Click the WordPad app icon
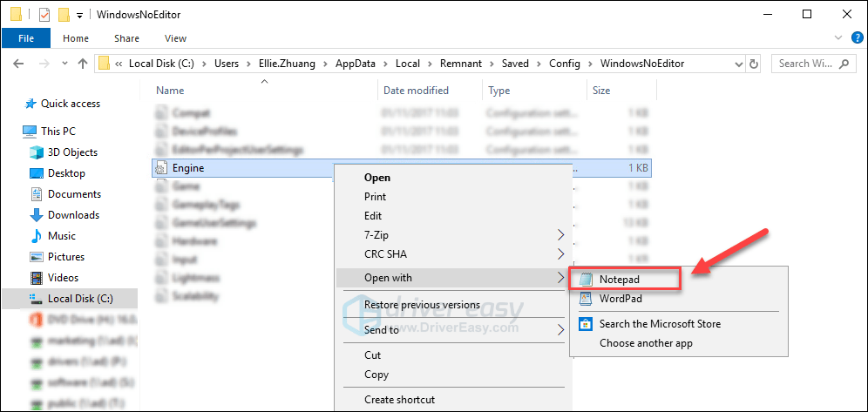Screen dimensions: 868x412 [x=586, y=299]
